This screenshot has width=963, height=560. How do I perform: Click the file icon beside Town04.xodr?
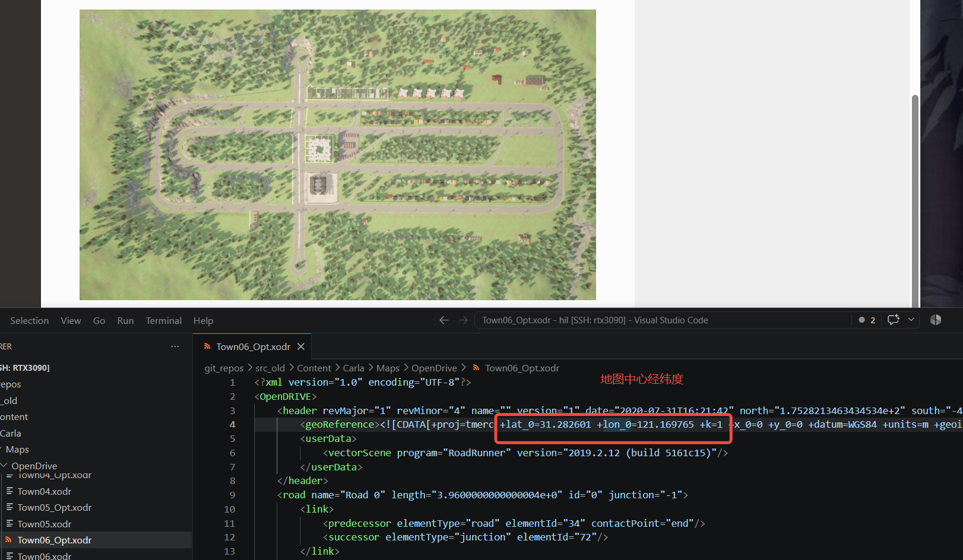click(9, 491)
